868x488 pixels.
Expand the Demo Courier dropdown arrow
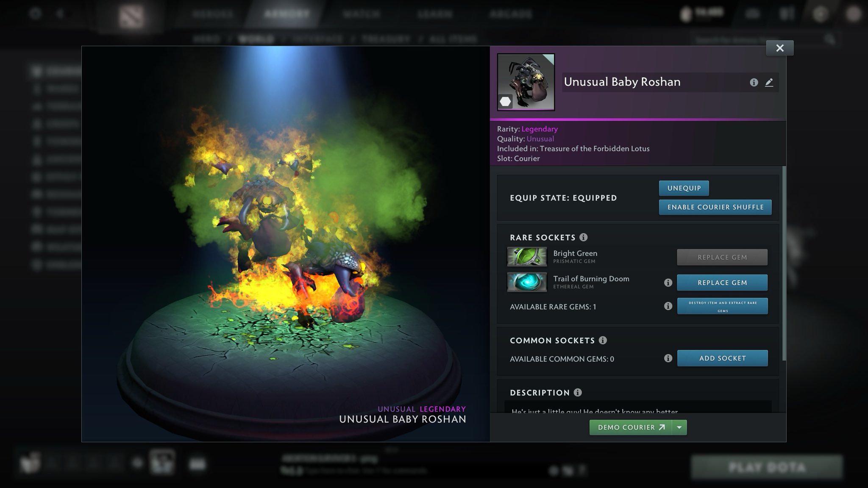(x=679, y=427)
